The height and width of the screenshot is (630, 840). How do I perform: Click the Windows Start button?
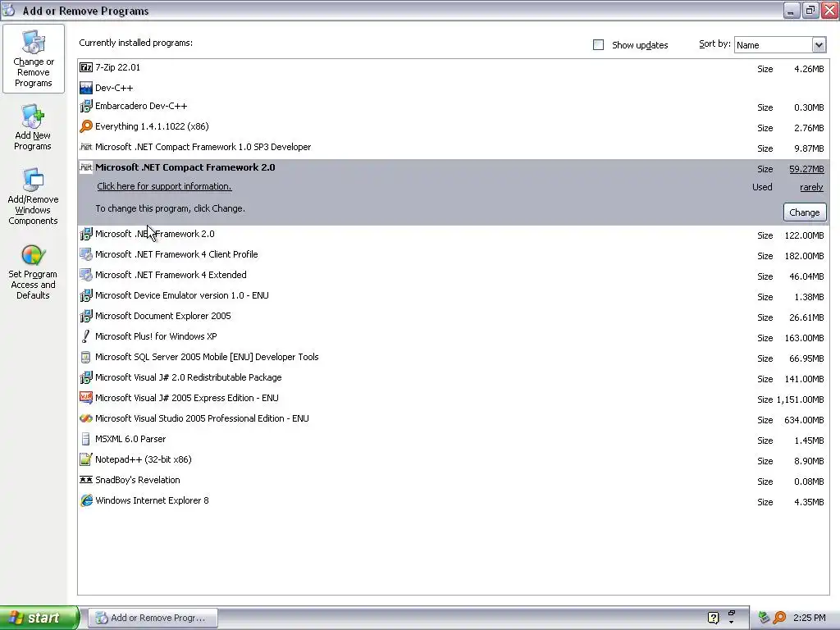pos(39,618)
